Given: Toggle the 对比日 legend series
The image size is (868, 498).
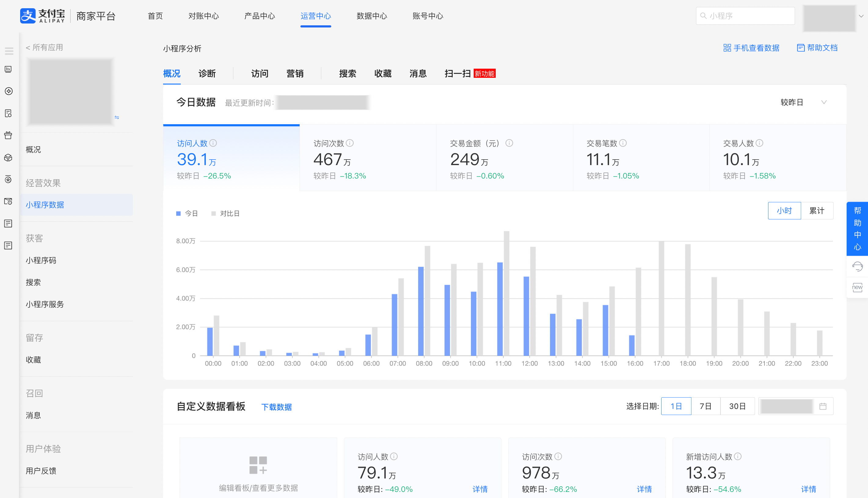Looking at the screenshot, I should click(225, 213).
